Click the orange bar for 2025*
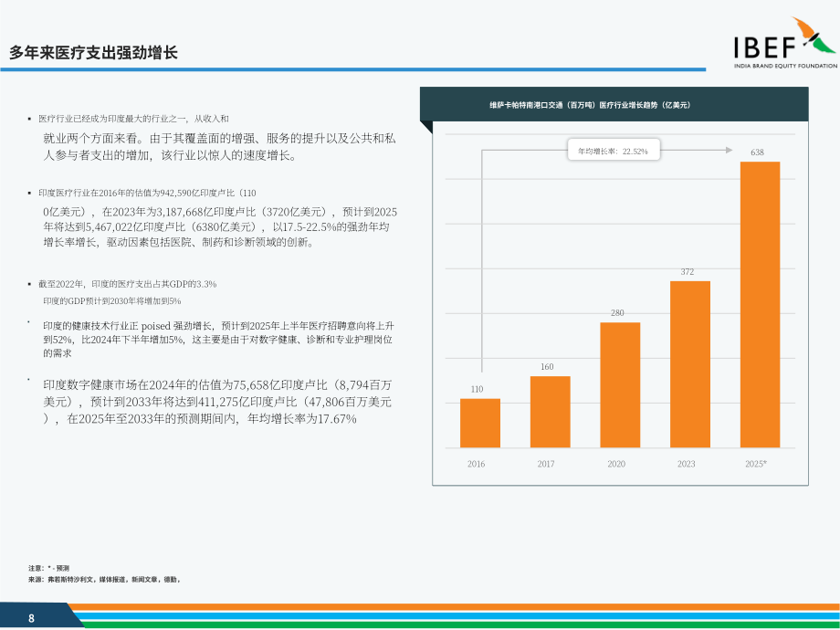The width and height of the screenshot is (840, 630). (x=761, y=305)
